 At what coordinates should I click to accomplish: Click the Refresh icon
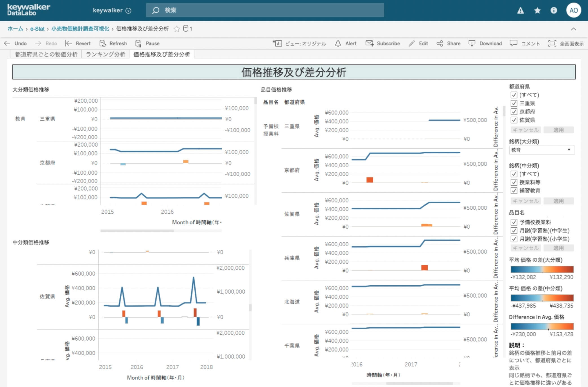(x=103, y=43)
